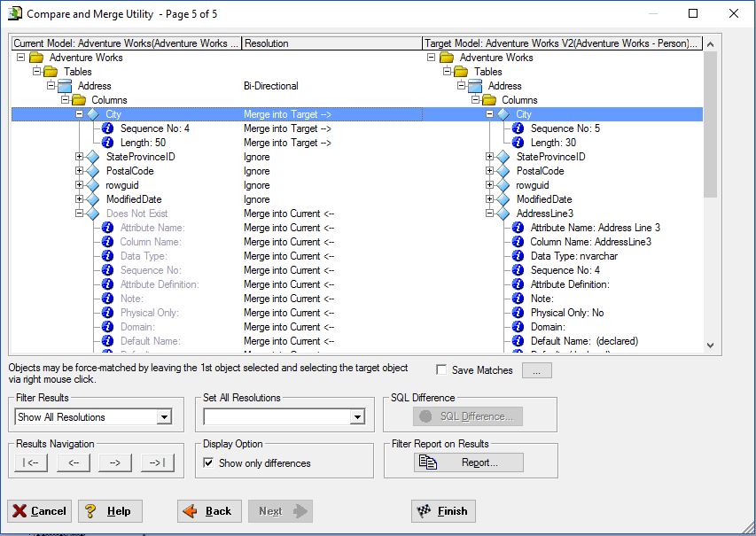Uncheck Show only differences
The width and height of the screenshot is (756, 536).
[x=208, y=462]
